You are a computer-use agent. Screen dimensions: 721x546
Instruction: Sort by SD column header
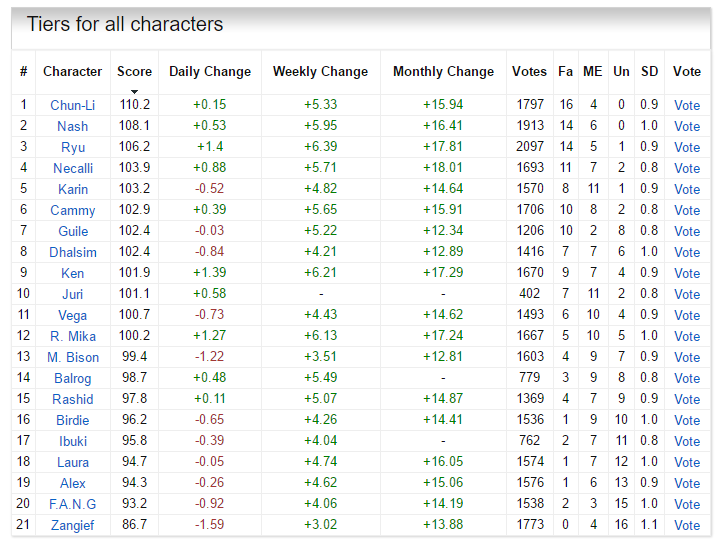click(x=650, y=71)
